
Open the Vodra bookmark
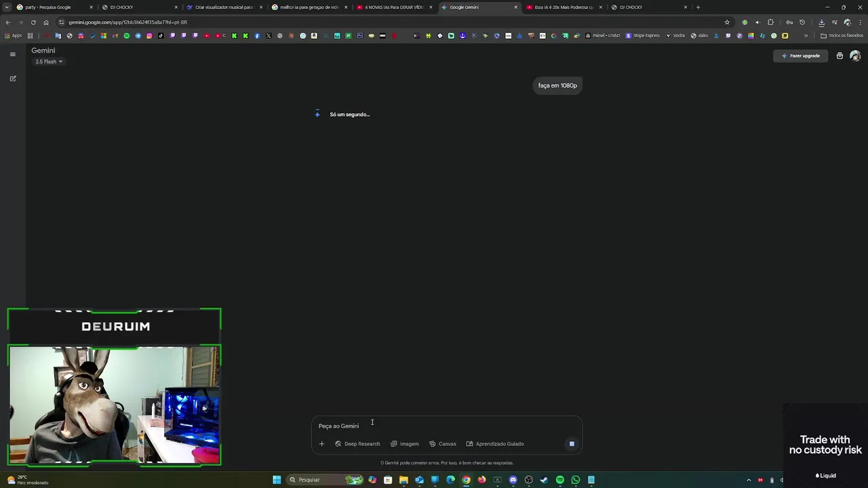click(x=675, y=35)
